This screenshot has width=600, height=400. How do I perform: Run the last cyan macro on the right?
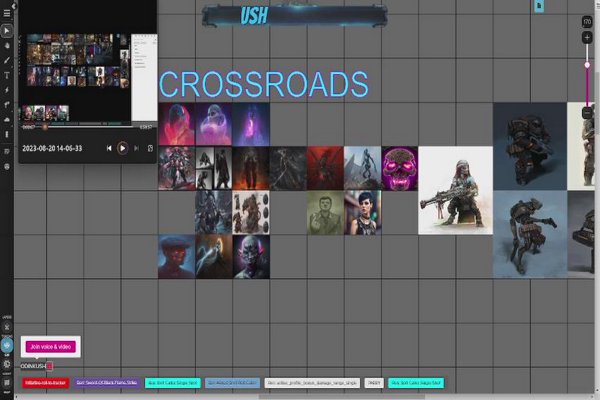(x=416, y=383)
